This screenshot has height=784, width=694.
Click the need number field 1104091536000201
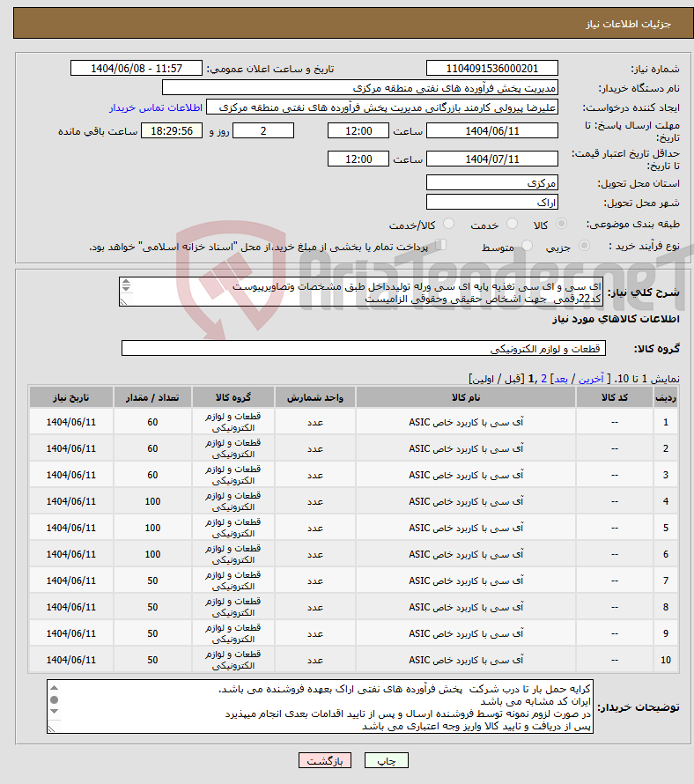(x=492, y=68)
